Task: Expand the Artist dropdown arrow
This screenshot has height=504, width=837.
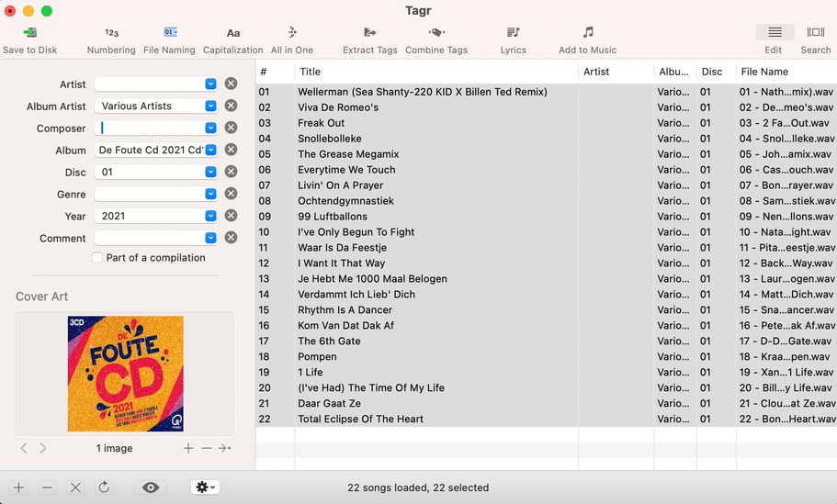Action: [210, 84]
